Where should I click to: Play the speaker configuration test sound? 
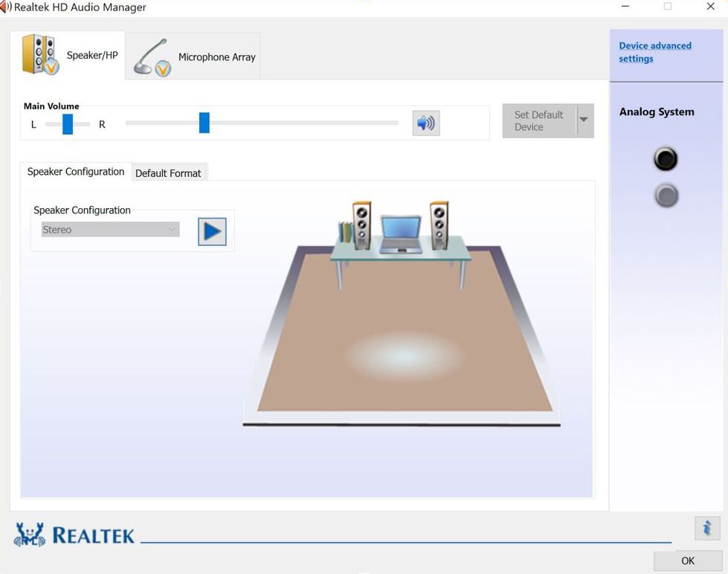(212, 232)
